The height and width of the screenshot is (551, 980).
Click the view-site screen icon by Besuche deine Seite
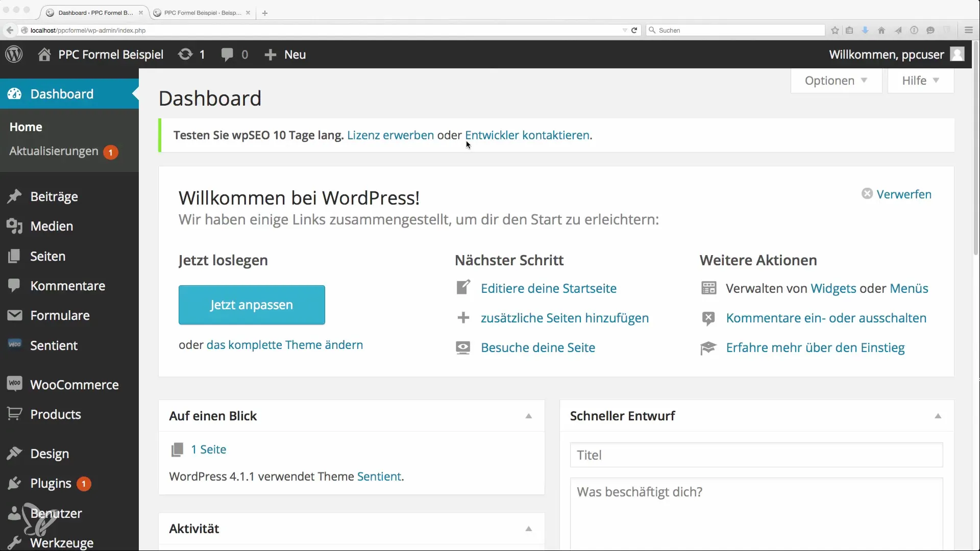click(x=463, y=347)
